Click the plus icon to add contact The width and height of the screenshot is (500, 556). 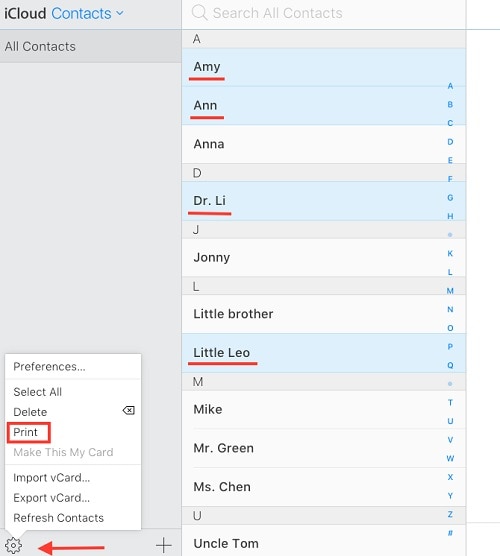(163, 545)
